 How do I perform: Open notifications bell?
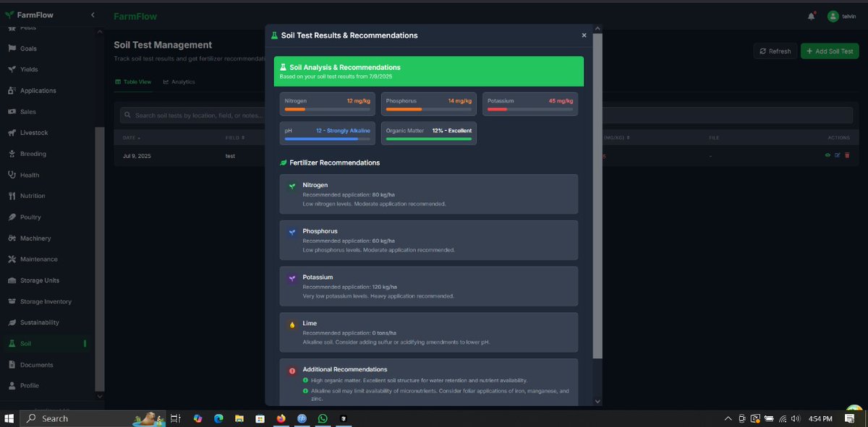(x=811, y=16)
